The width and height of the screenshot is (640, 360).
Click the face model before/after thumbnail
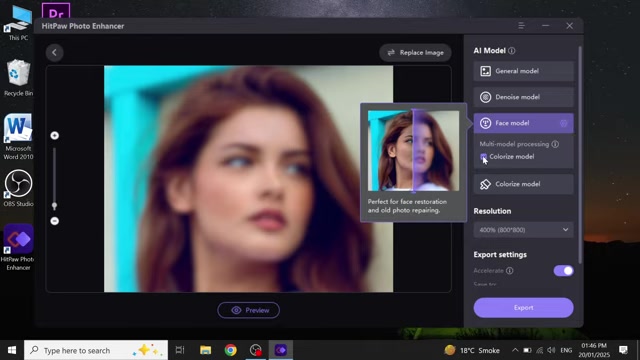click(413, 151)
